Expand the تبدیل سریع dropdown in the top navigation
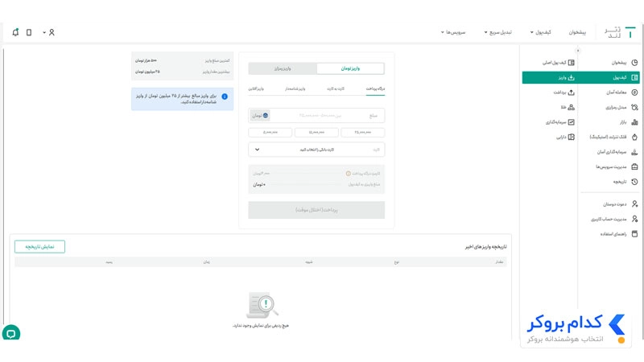 point(497,32)
